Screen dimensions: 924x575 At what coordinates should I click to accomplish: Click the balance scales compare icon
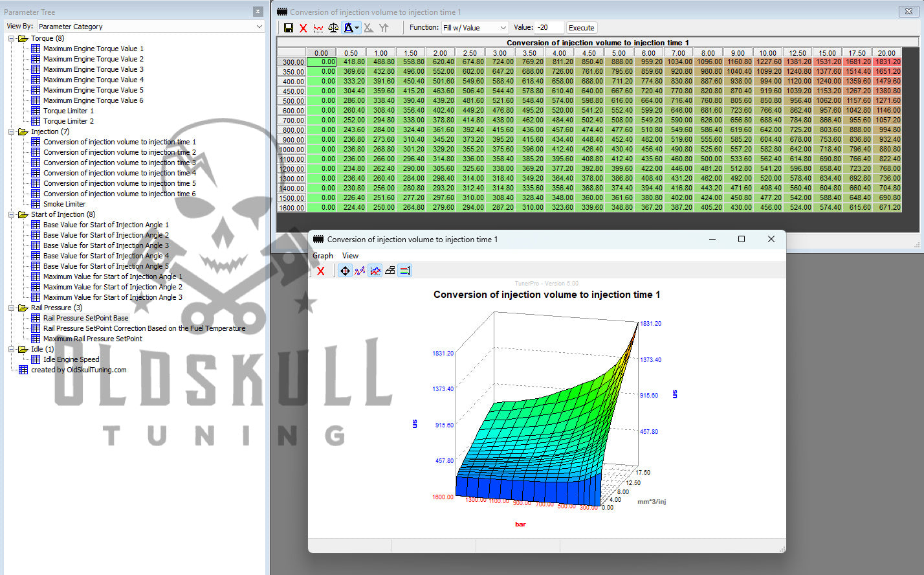point(333,28)
